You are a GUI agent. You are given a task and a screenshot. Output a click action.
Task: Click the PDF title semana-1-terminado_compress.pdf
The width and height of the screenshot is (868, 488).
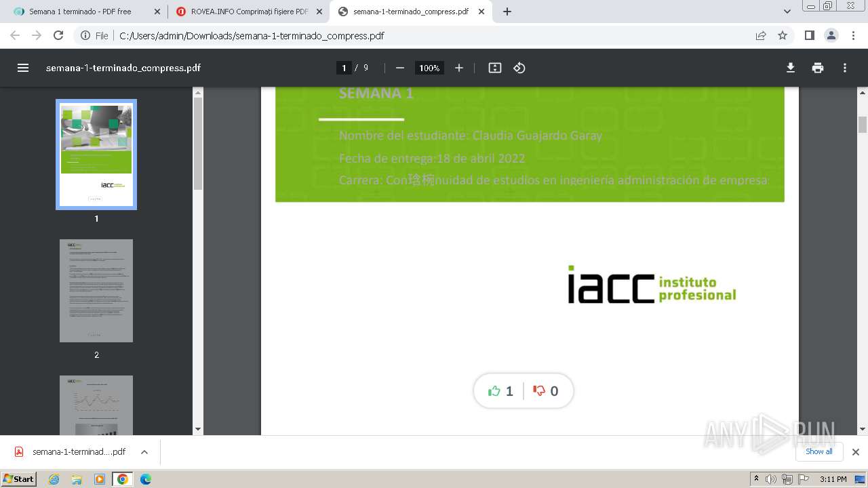point(123,68)
